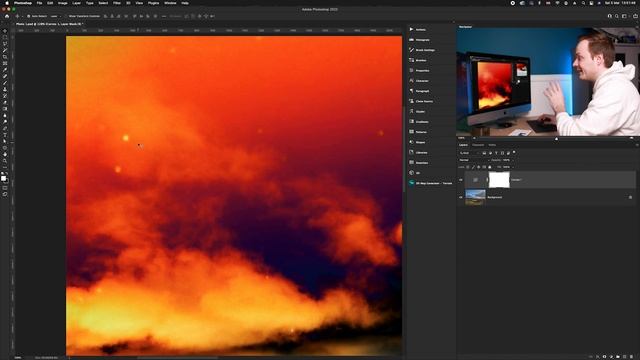Select the Eyedropper tool
Viewport: 640px width, 360px height.
pyautogui.click(x=5, y=70)
